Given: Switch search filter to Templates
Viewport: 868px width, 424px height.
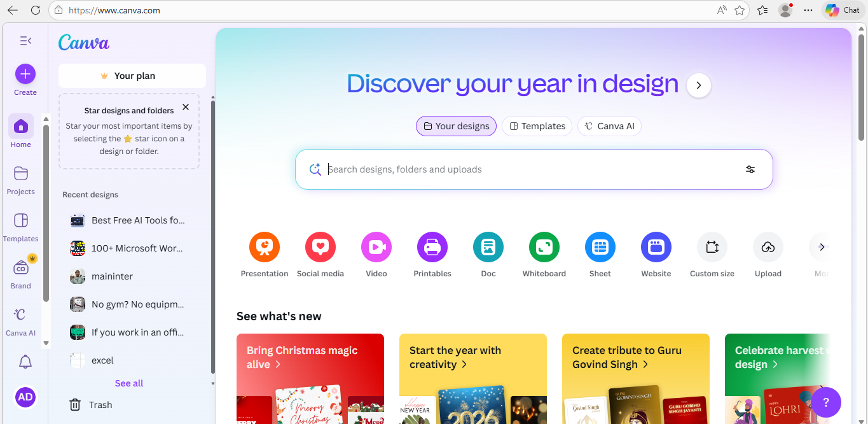Looking at the screenshot, I should (x=537, y=125).
